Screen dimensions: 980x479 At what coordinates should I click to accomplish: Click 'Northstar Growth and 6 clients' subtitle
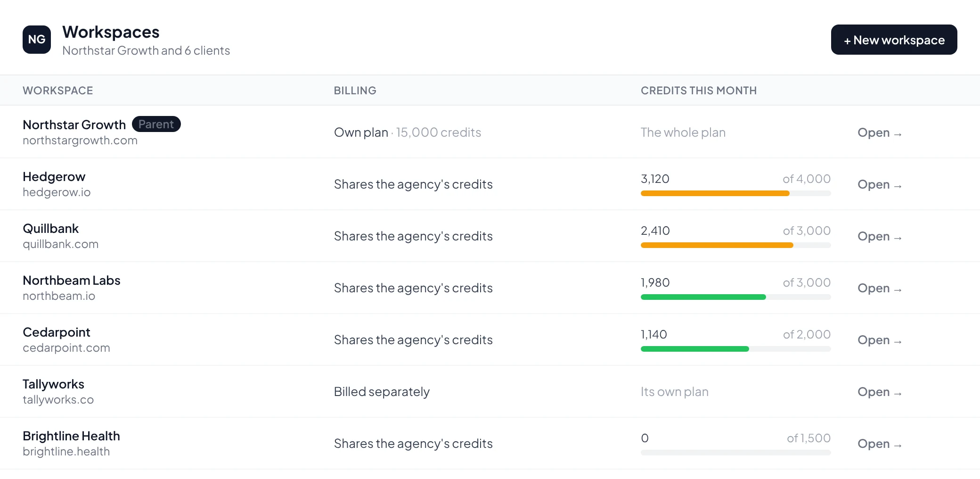click(146, 50)
